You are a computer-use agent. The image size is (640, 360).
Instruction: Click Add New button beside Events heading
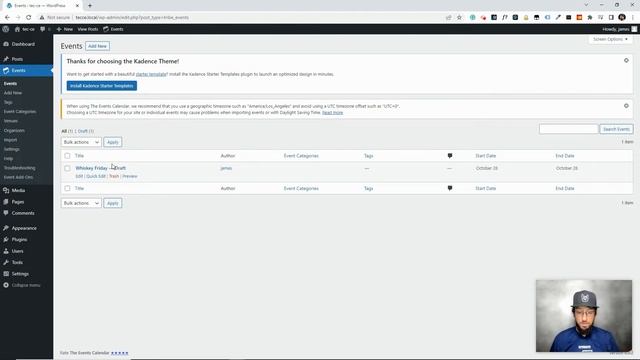(x=97, y=46)
